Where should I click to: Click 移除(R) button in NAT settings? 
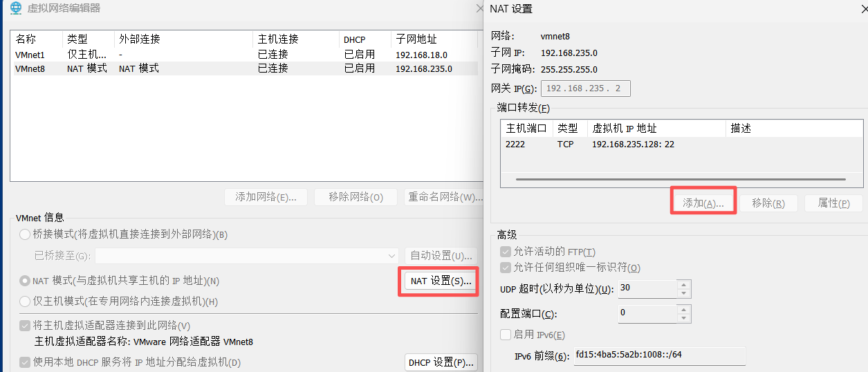point(768,203)
